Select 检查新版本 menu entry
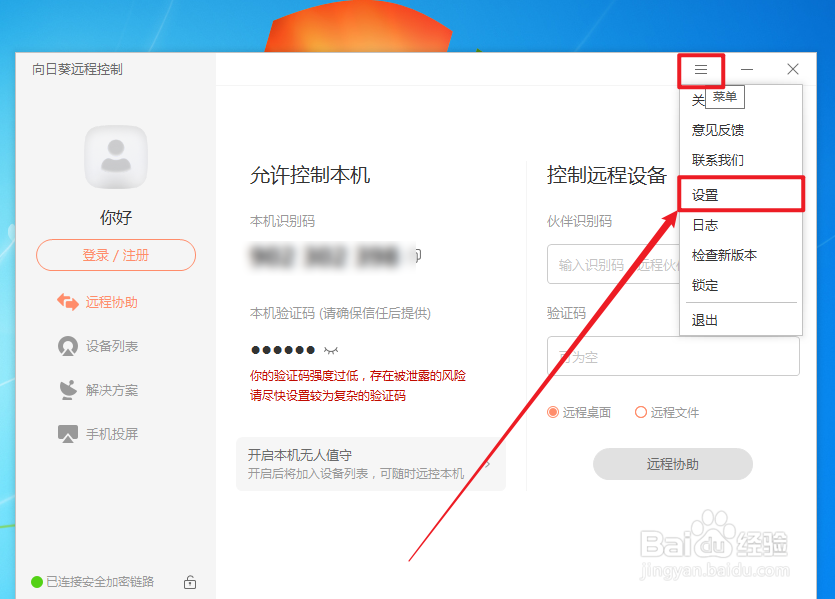 [741, 255]
